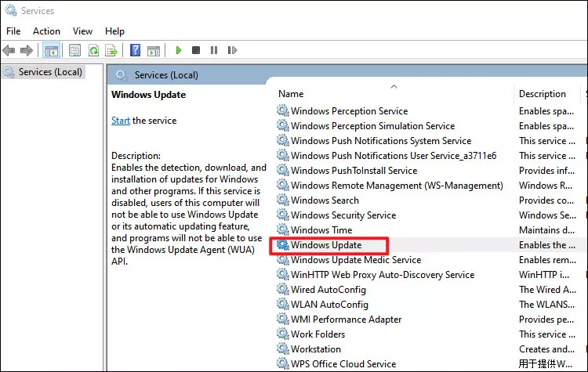Select Windows Remote Management (WS-Management) row
This screenshot has width=588, height=372.
pos(397,186)
